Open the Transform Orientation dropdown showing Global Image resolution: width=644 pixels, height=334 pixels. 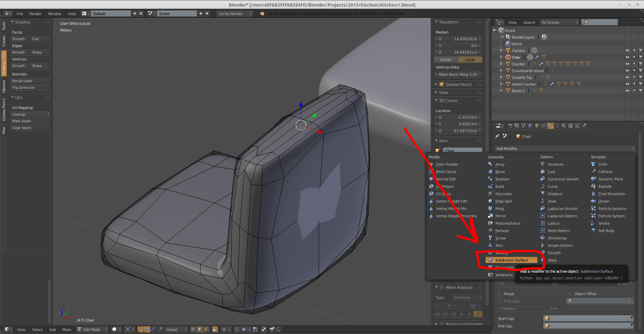coord(174,329)
